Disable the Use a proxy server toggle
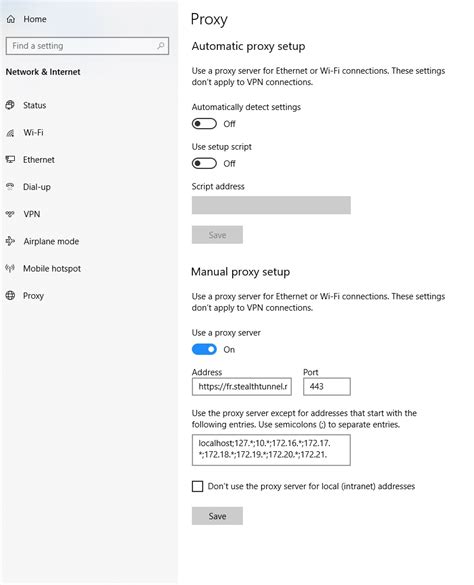 [204, 350]
